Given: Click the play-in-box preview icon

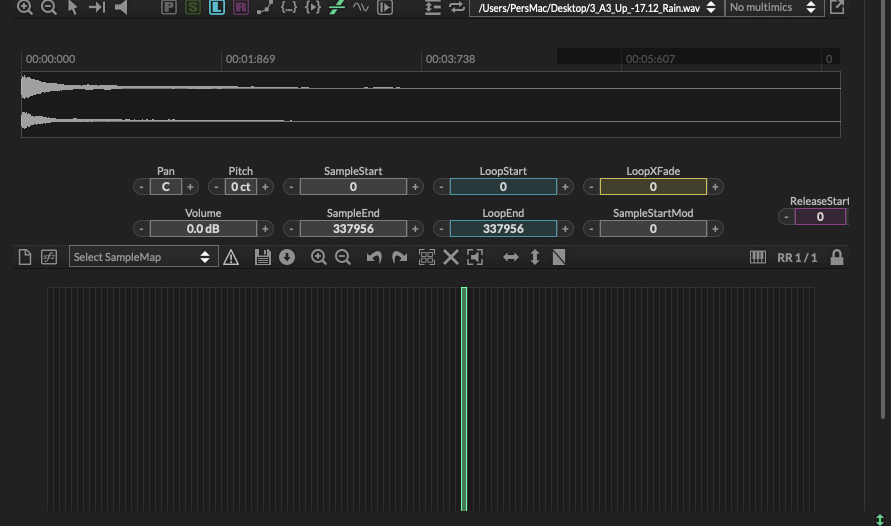Looking at the screenshot, I should (385, 7).
